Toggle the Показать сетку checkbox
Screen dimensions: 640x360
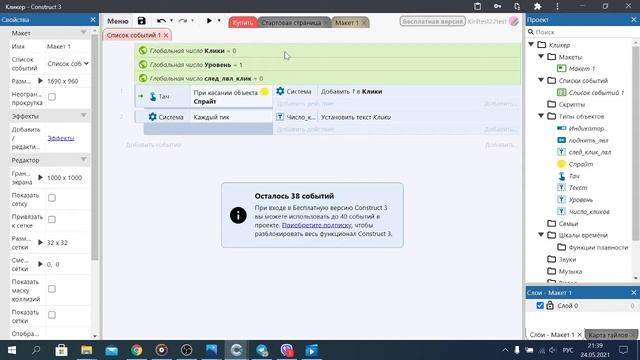[52, 198]
